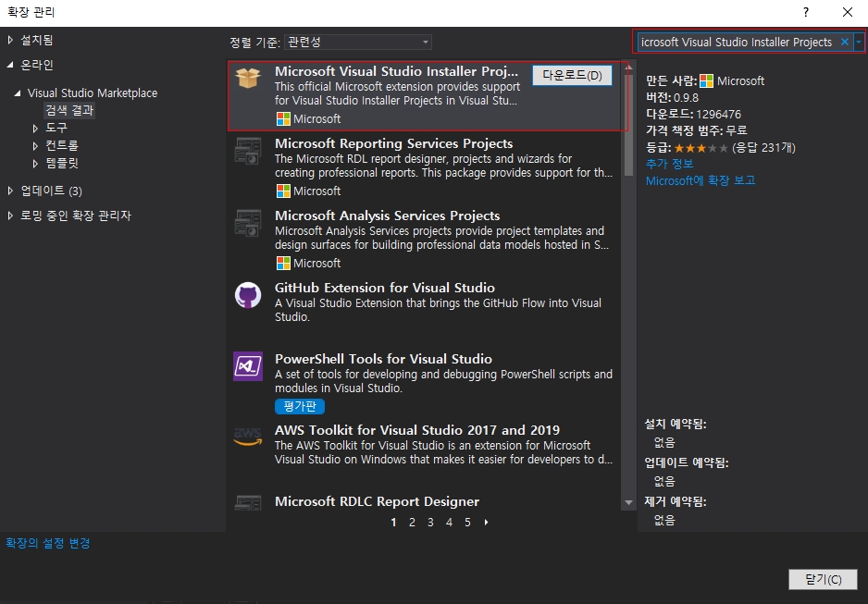Click the Reporting Services Projects extension icon
This screenshot has height=604, width=868.
pyautogui.click(x=248, y=151)
